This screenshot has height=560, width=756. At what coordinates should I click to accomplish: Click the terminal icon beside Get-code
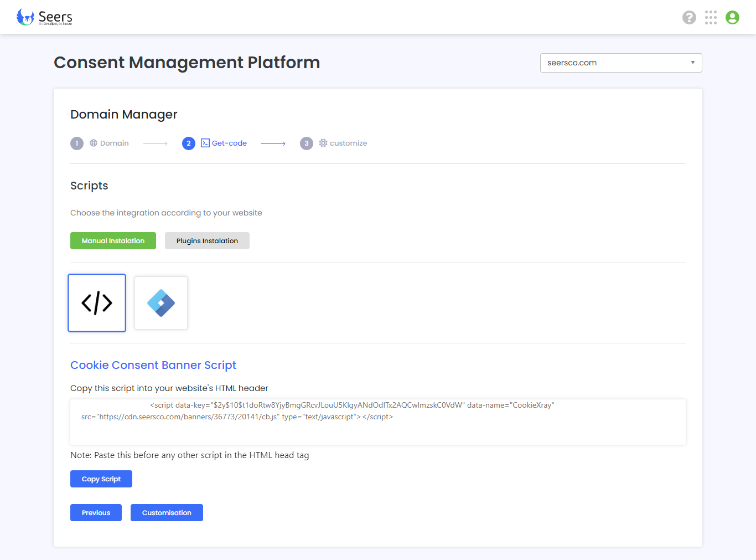tap(205, 143)
